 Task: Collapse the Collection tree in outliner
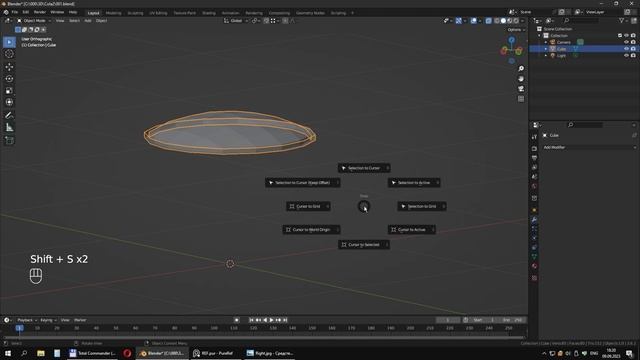click(x=540, y=36)
